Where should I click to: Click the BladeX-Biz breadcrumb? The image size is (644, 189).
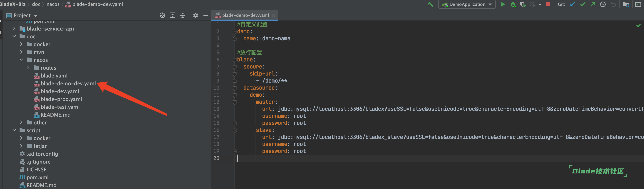click(13, 4)
